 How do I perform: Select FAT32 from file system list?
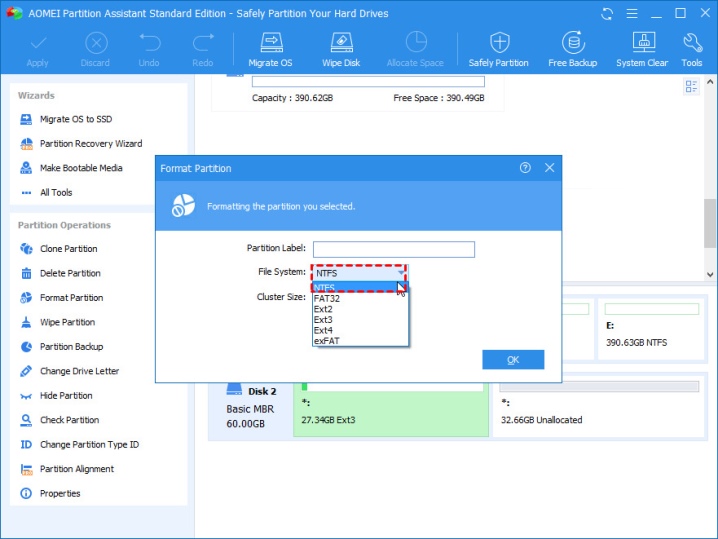(360, 299)
